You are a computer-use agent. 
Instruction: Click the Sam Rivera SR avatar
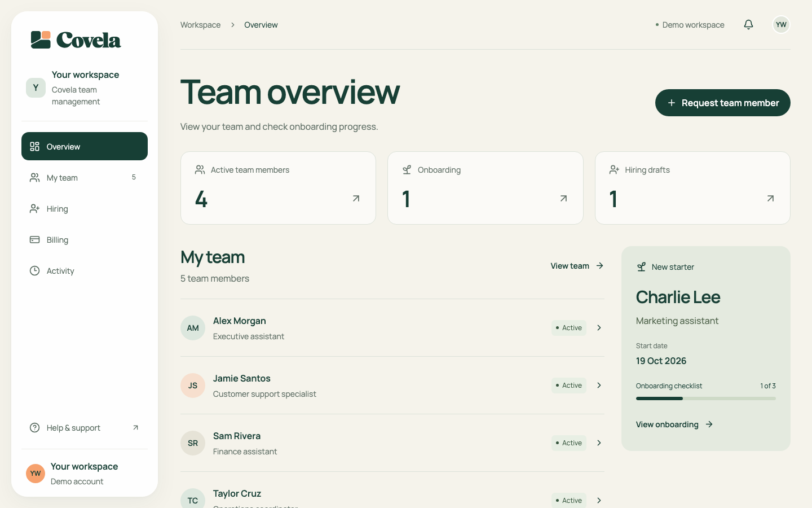[x=193, y=443]
